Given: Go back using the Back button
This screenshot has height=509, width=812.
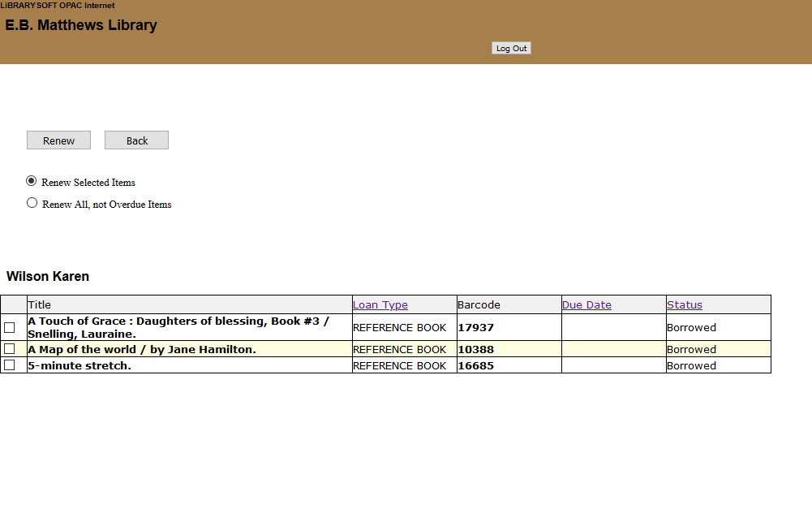Looking at the screenshot, I should 136,140.
